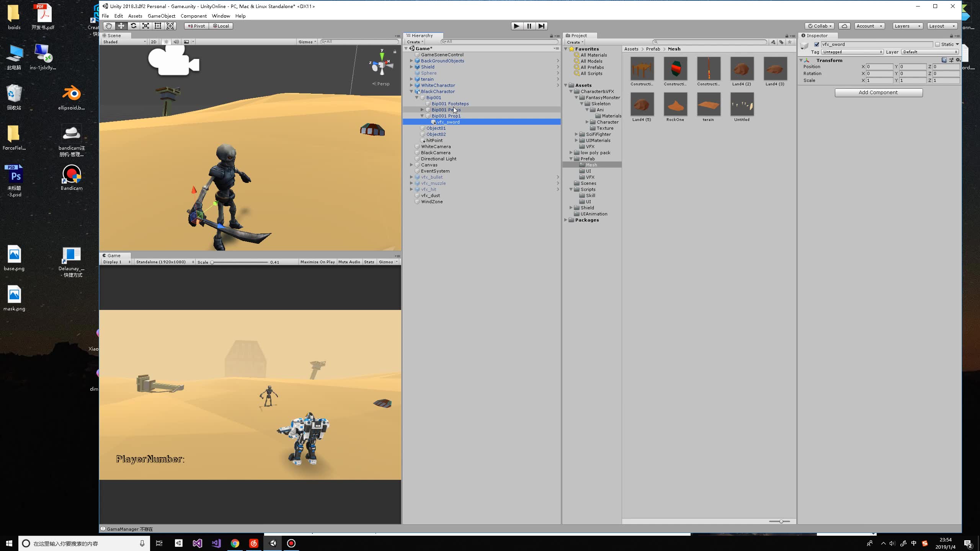Image resolution: width=980 pixels, height=551 pixels.
Task: Click the Add Component button
Action: [x=879, y=93]
